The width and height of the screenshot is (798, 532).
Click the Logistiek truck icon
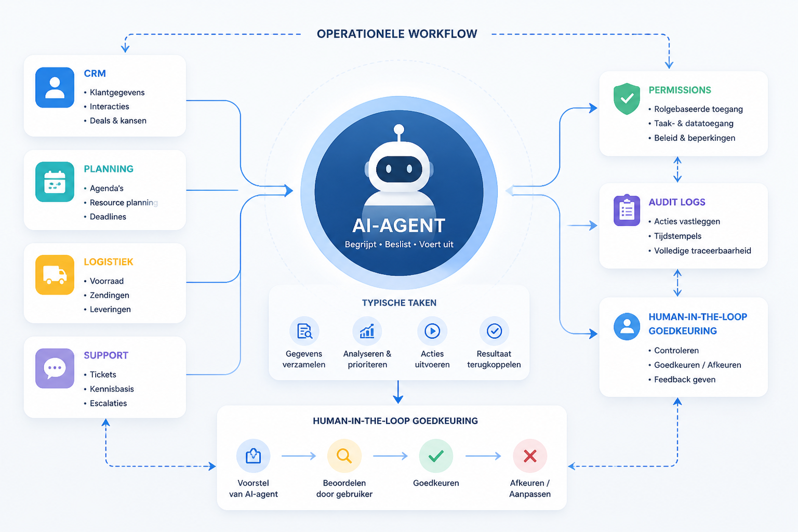click(x=55, y=275)
